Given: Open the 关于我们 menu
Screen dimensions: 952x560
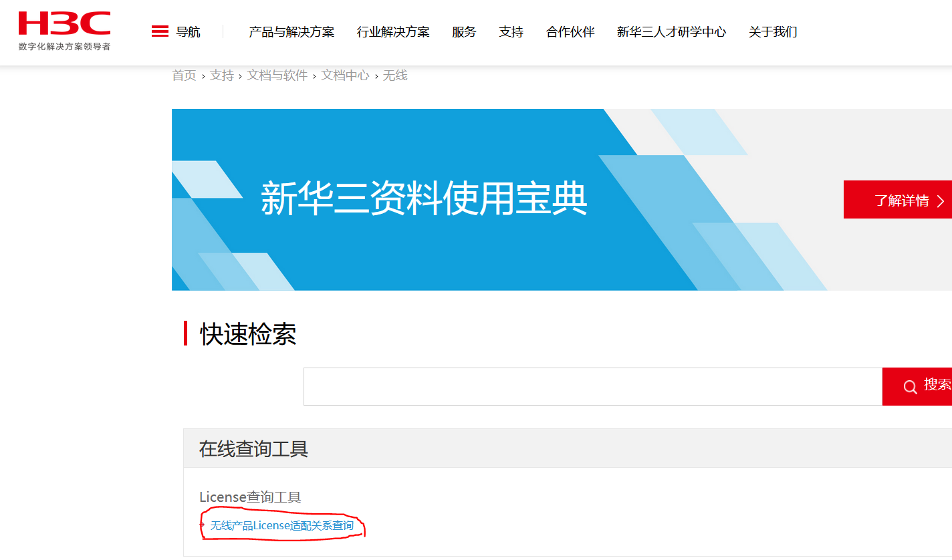Looking at the screenshot, I should click(773, 31).
